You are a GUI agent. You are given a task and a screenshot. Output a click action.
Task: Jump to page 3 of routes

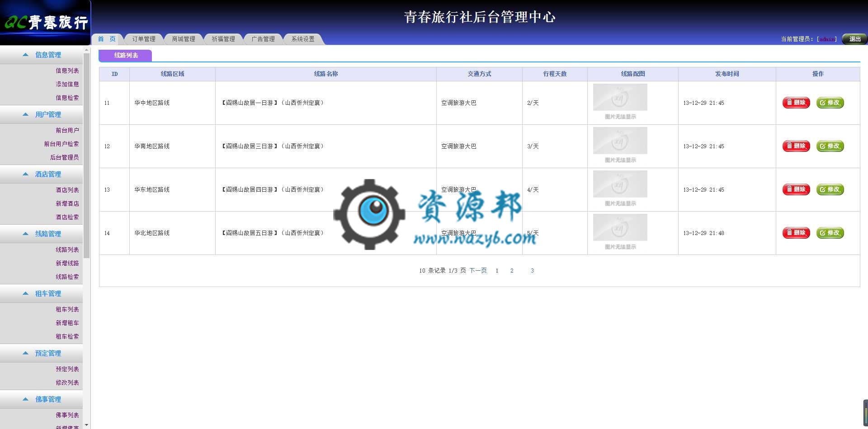532,270
